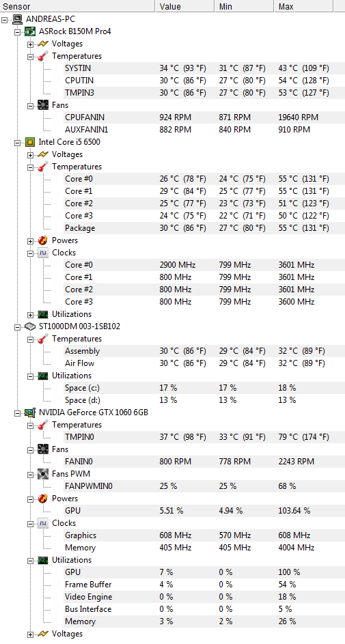Click the NVIDIA GeForce GTX 1060 card icon
The image size is (345, 644).
tap(30, 412)
